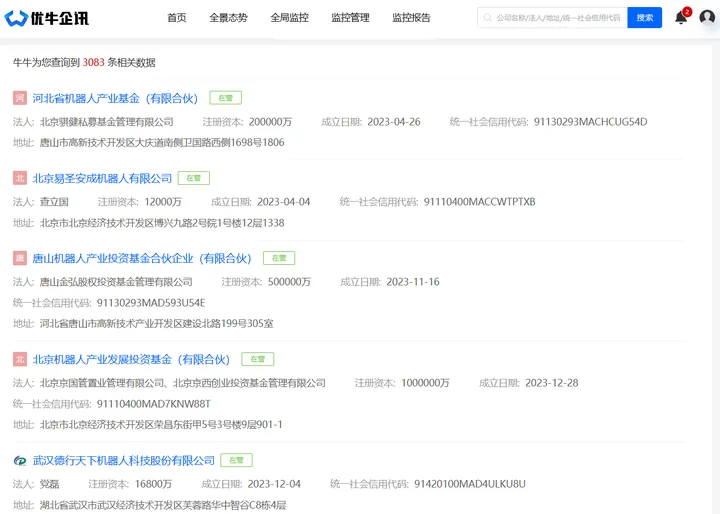This screenshot has width=720, height=514.
Task: Click legal person 北京京国管置业管理有限公司 text
Action: (x=102, y=383)
